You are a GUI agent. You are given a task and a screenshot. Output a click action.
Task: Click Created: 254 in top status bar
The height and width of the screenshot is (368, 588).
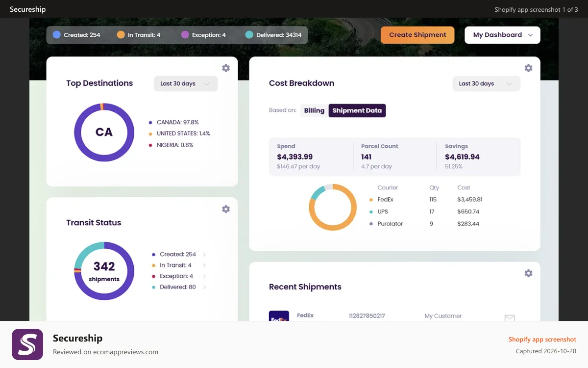82,35
